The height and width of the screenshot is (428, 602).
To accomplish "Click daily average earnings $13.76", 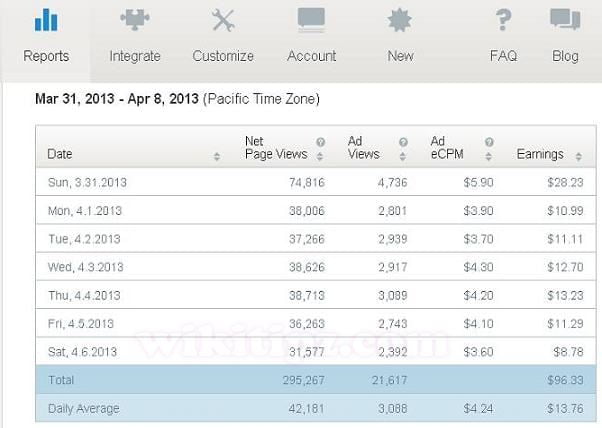I will 565,409.
